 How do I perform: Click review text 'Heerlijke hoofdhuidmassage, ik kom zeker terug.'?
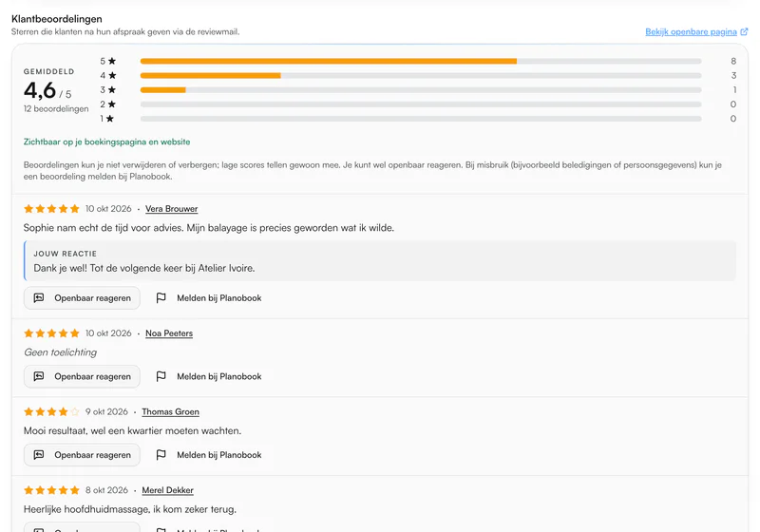pos(130,509)
